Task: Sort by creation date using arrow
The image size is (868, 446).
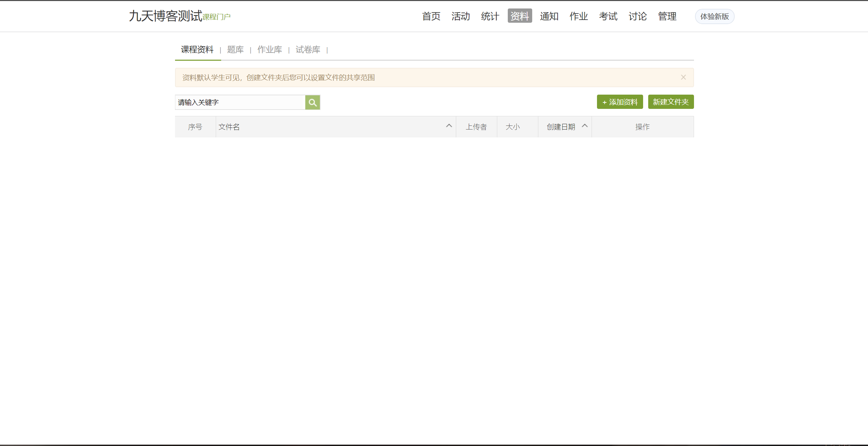Action: [584, 126]
